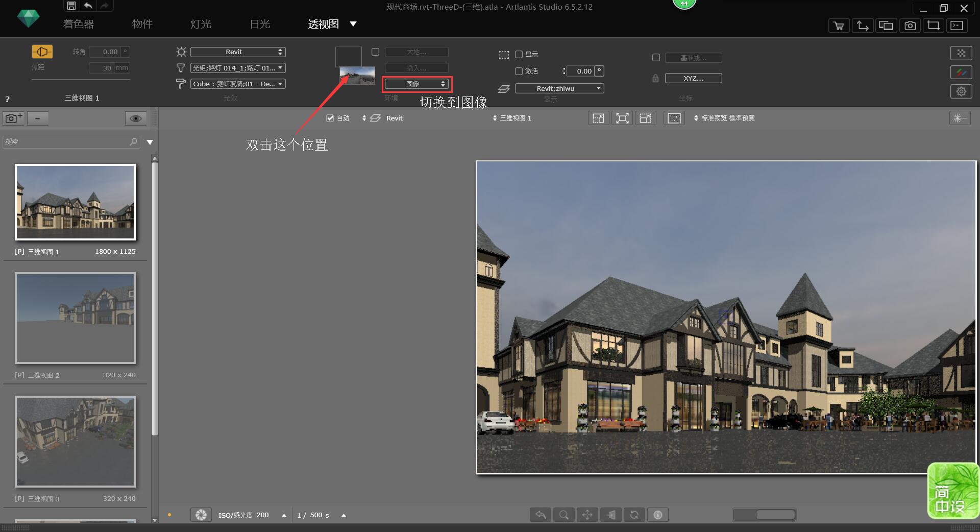The image size is (980, 532).
Task: Uncheck the 自动 auto checkbox
Action: click(x=330, y=118)
